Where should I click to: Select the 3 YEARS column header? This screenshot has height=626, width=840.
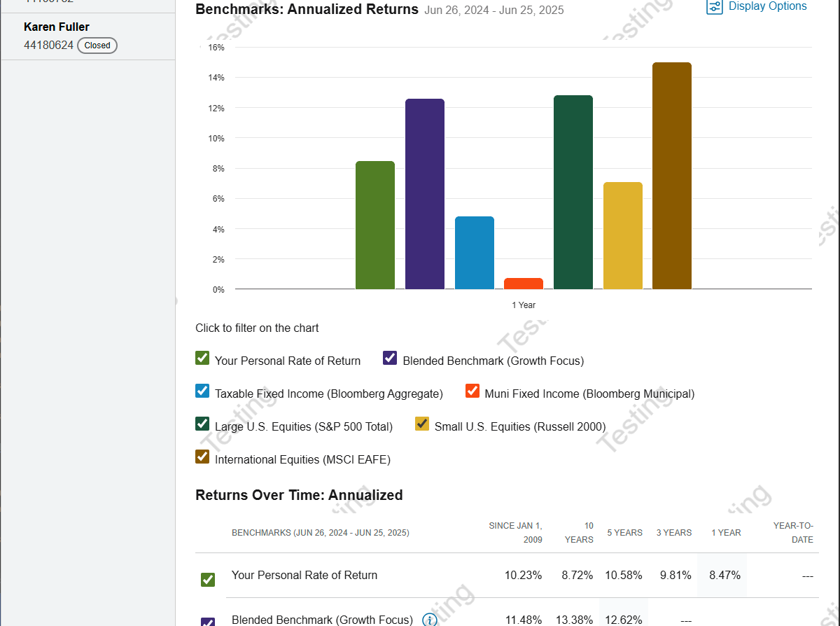[x=674, y=533]
